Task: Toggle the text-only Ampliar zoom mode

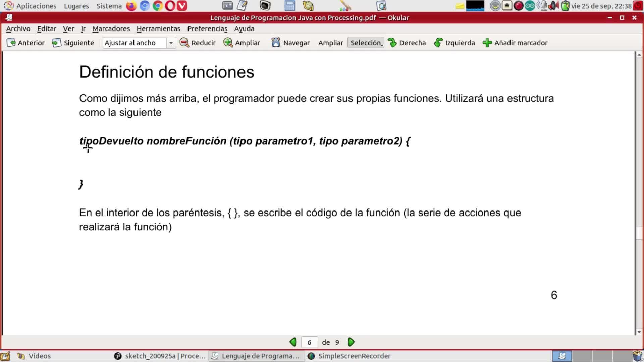Action: coord(330,43)
